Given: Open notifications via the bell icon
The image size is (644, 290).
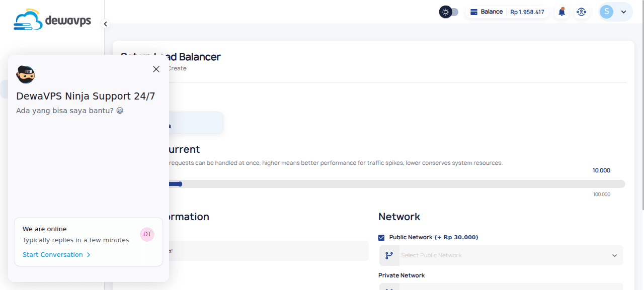Looking at the screenshot, I should [x=561, y=11].
